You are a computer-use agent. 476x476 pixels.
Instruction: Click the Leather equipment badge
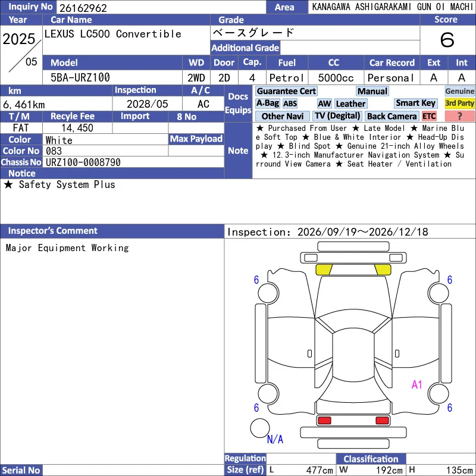(x=350, y=104)
